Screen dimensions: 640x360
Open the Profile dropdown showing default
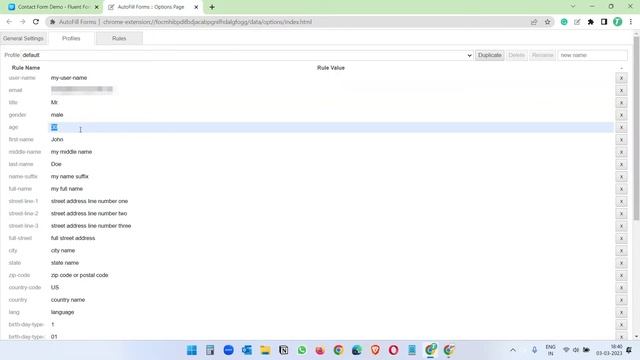click(247, 55)
